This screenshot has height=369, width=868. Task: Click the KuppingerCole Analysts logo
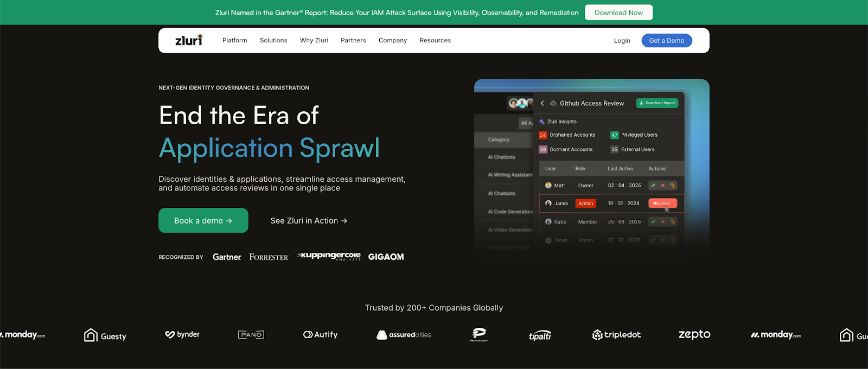tap(329, 256)
